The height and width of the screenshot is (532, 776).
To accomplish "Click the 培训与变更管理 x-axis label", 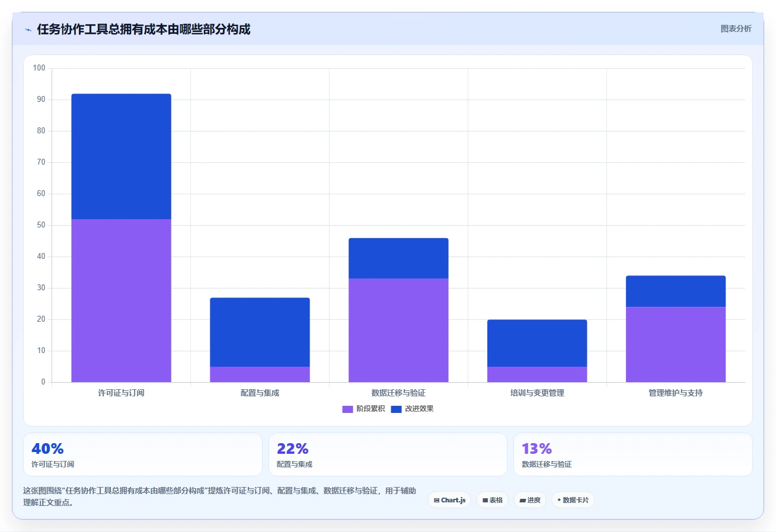I will click(x=537, y=393).
